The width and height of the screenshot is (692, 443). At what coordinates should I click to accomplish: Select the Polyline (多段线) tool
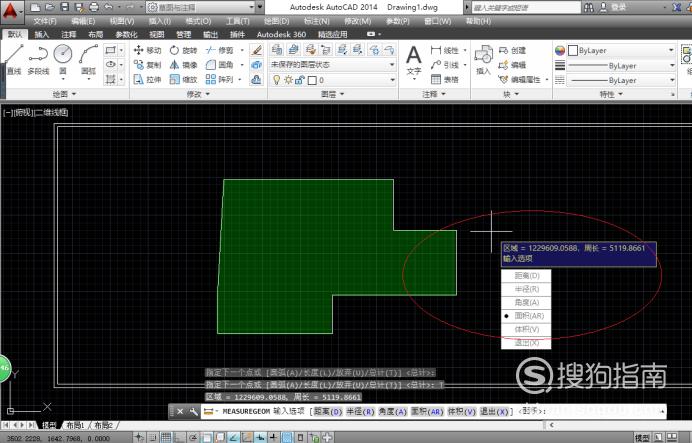click(x=38, y=60)
